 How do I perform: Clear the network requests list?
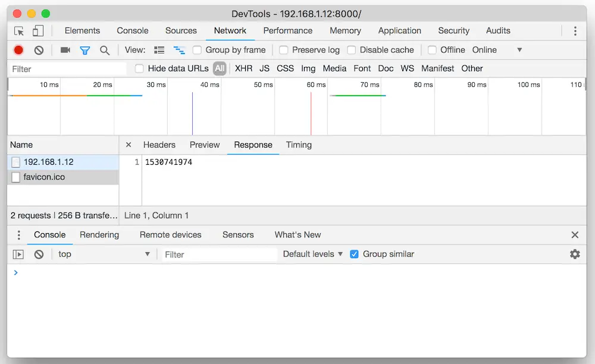(x=38, y=50)
